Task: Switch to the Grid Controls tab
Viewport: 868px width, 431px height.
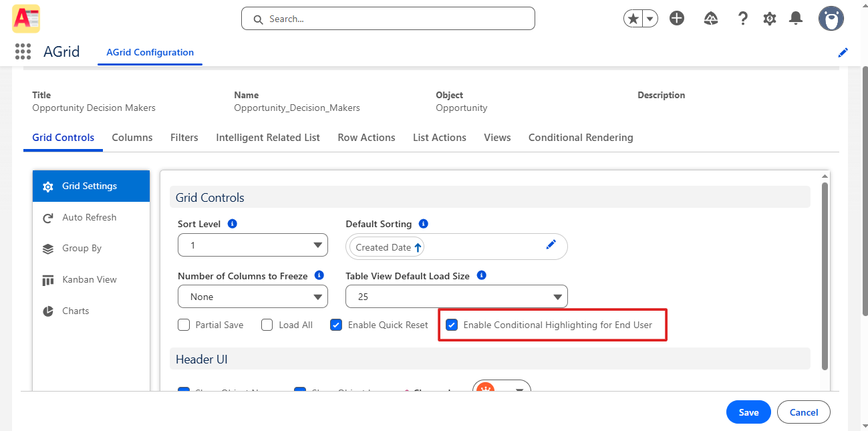Action: (x=63, y=138)
